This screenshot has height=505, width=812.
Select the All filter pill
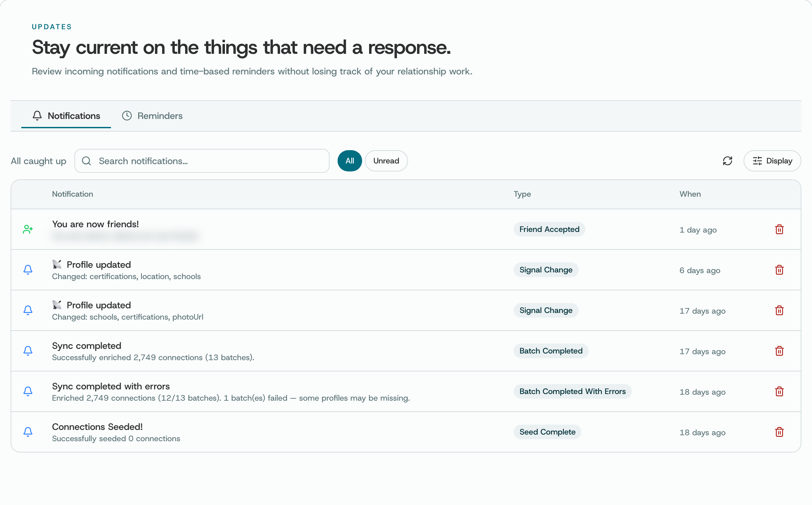350,161
